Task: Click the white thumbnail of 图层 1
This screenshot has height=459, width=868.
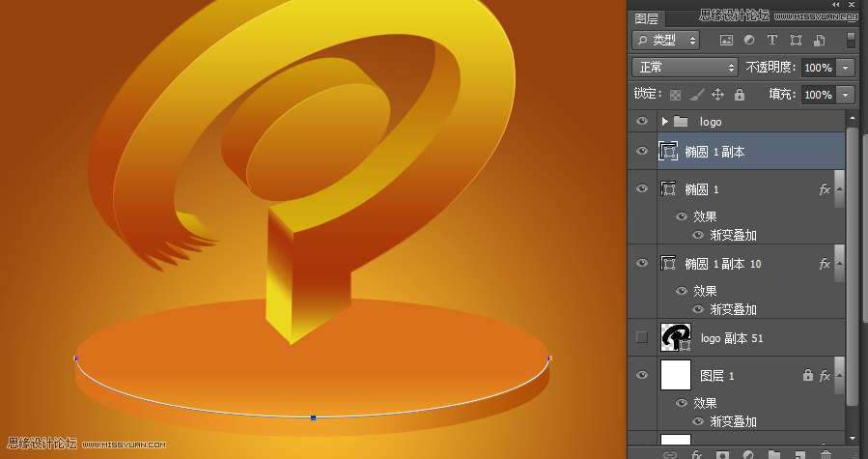Action: click(x=676, y=375)
